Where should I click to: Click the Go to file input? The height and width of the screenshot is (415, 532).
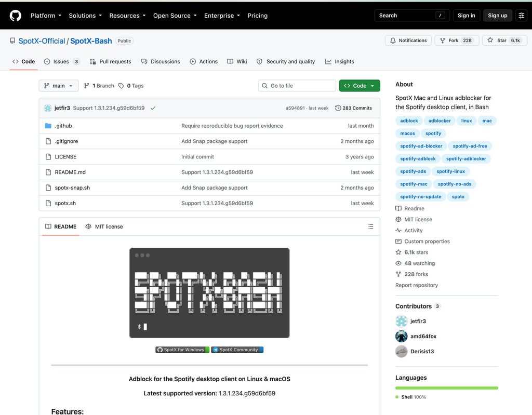[297, 86]
